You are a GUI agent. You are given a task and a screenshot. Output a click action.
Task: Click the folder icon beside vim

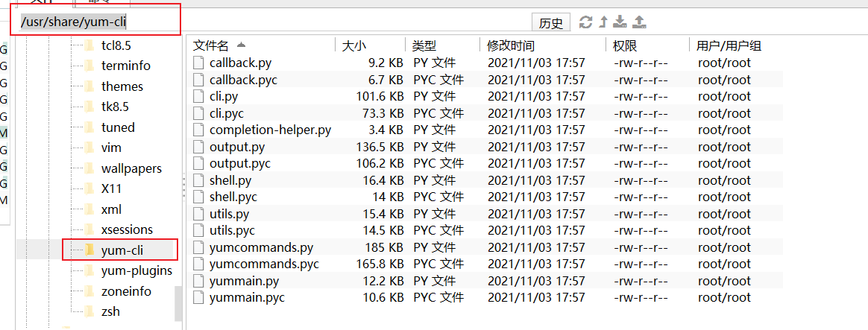coord(89,147)
